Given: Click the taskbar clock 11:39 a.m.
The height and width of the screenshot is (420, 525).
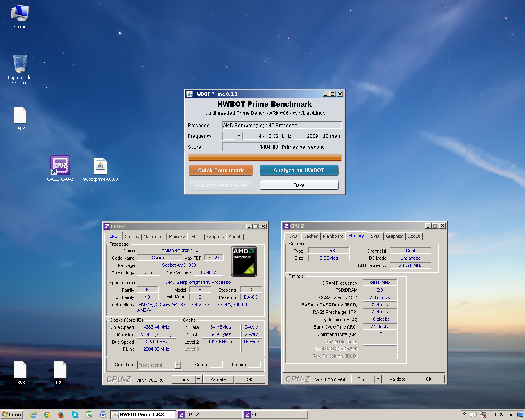Looking at the screenshot, I should (503, 415).
